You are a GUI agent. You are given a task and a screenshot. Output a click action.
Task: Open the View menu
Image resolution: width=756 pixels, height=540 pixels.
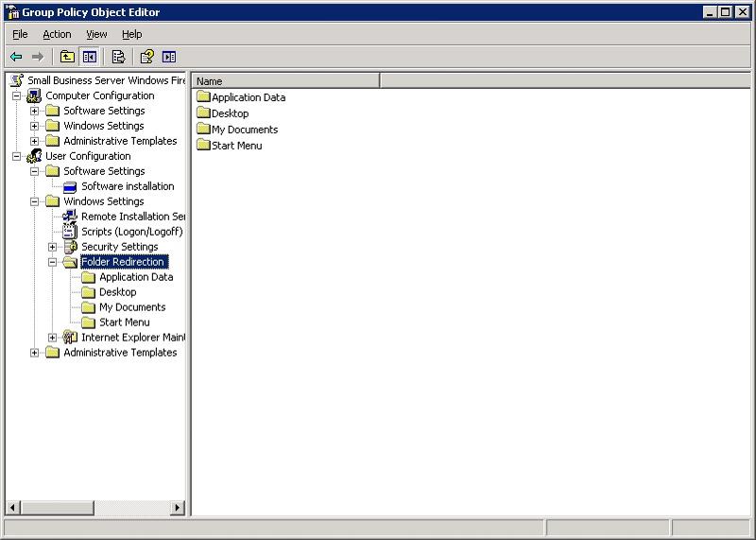click(x=96, y=34)
